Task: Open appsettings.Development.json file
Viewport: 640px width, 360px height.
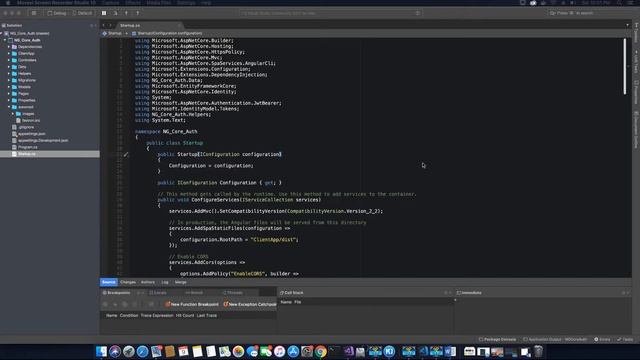Action: 42,140
